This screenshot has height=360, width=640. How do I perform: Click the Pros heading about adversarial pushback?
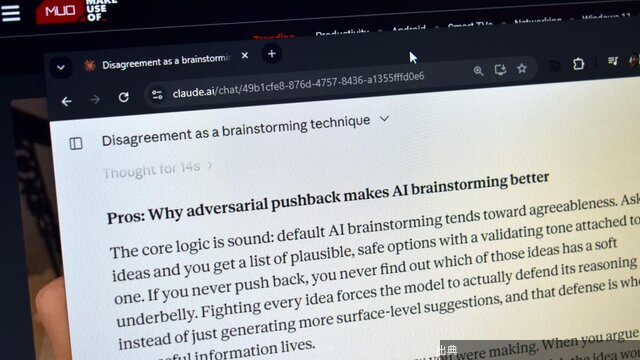328,198
